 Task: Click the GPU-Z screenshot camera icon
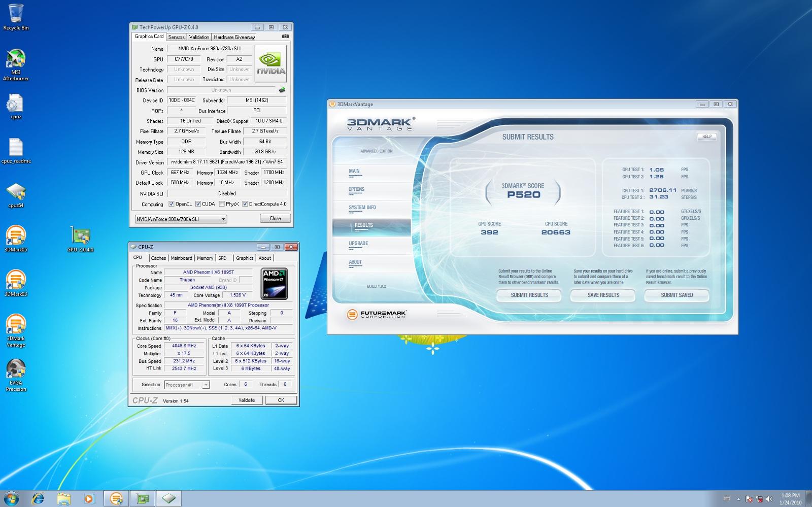[285, 37]
